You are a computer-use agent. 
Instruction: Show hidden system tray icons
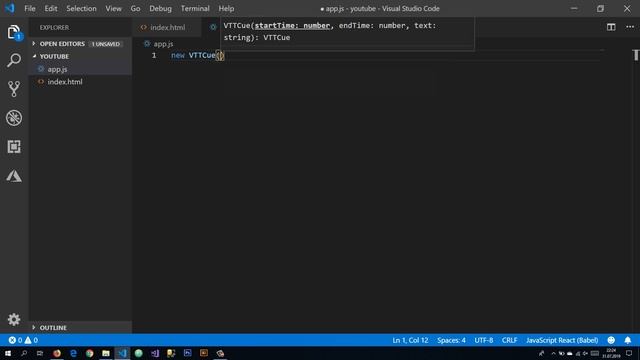(553, 353)
